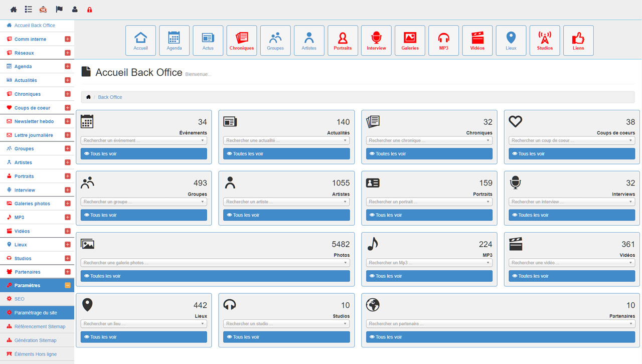Click 'Toutes les voir' under Photos

pyautogui.click(x=215, y=276)
